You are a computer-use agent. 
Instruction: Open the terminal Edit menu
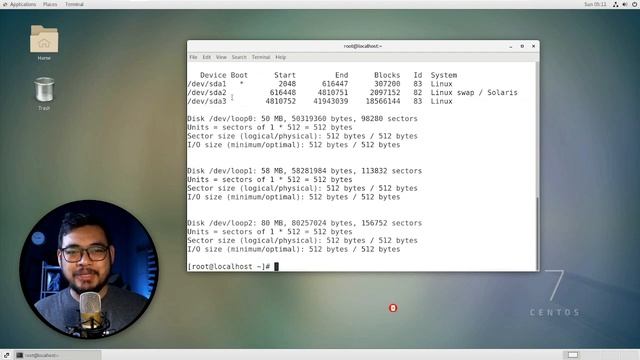click(x=207, y=57)
